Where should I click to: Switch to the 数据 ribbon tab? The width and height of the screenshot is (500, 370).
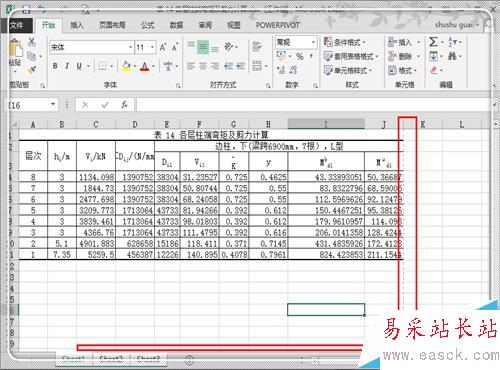point(176,25)
